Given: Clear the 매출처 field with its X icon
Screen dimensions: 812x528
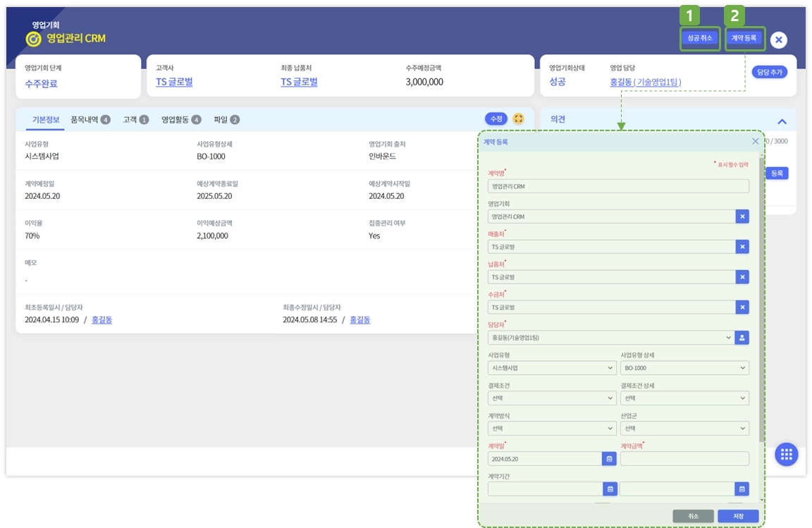Looking at the screenshot, I should (x=742, y=247).
